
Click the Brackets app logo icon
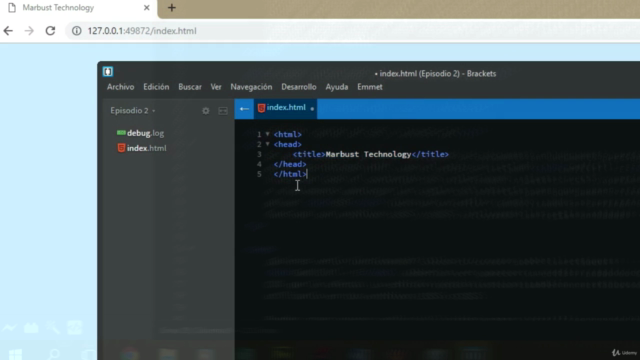click(108, 72)
